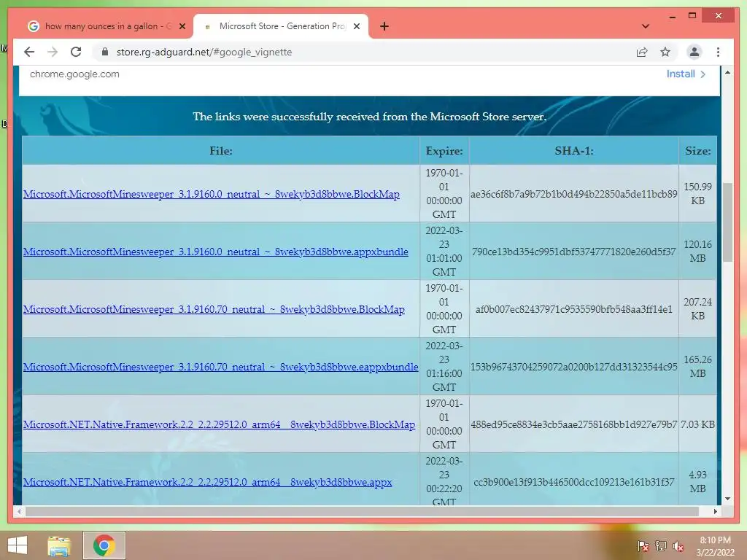The height and width of the screenshot is (560, 747).
Task: Select SHA-1 hash starting with 488ed95c
Action: point(573,424)
